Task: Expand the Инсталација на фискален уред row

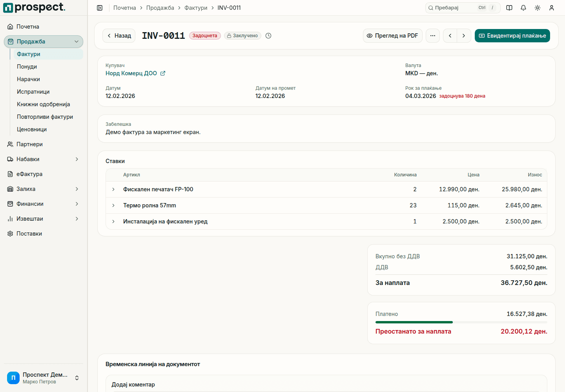Action: point(113,221)
